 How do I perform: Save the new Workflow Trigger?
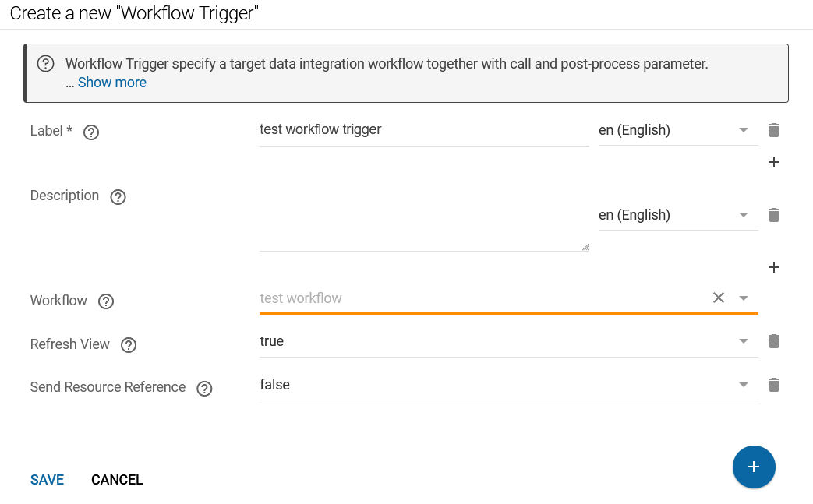coord(47,480)
